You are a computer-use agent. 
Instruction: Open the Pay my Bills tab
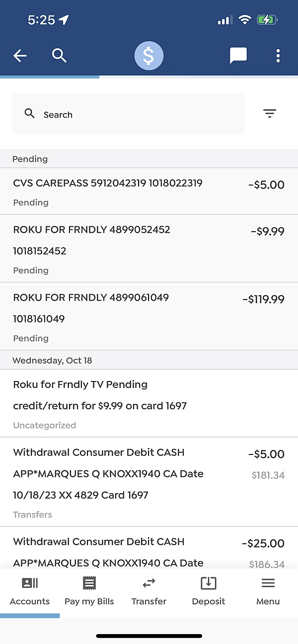[x=89, y=592]
